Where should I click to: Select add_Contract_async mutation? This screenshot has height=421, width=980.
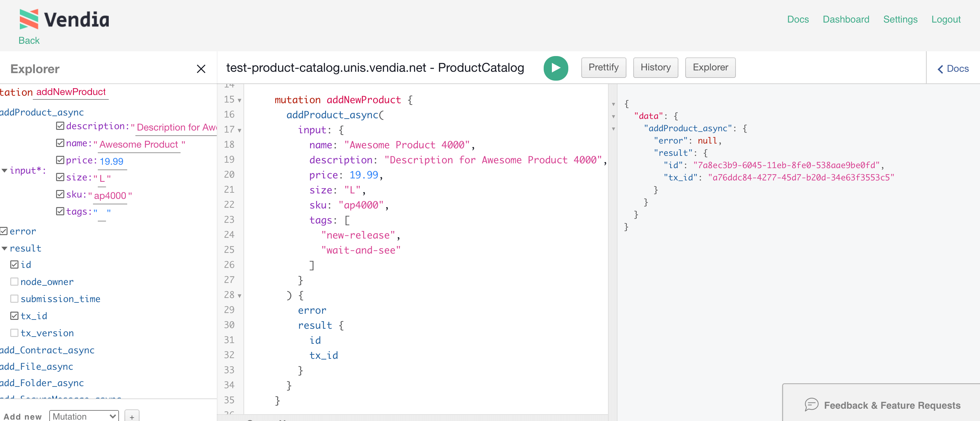coord(47,350)
